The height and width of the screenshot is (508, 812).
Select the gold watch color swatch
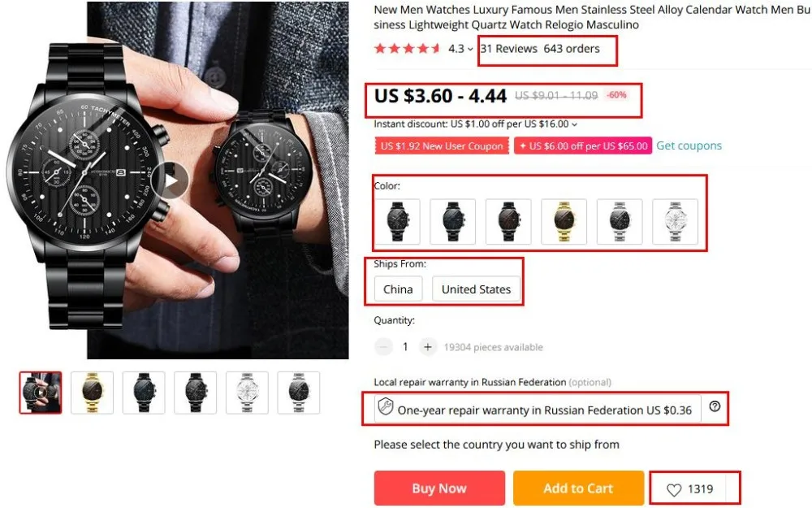[x=564, y=221]
